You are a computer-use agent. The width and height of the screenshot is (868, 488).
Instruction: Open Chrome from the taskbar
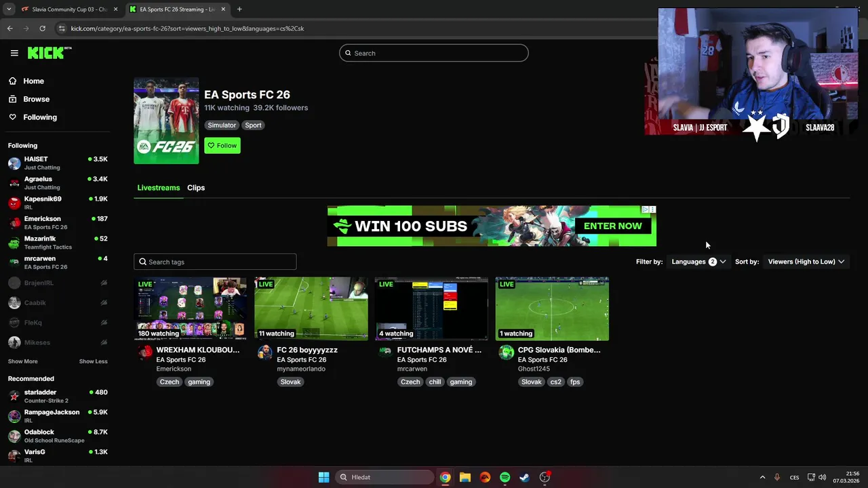(x=445, y=477)
